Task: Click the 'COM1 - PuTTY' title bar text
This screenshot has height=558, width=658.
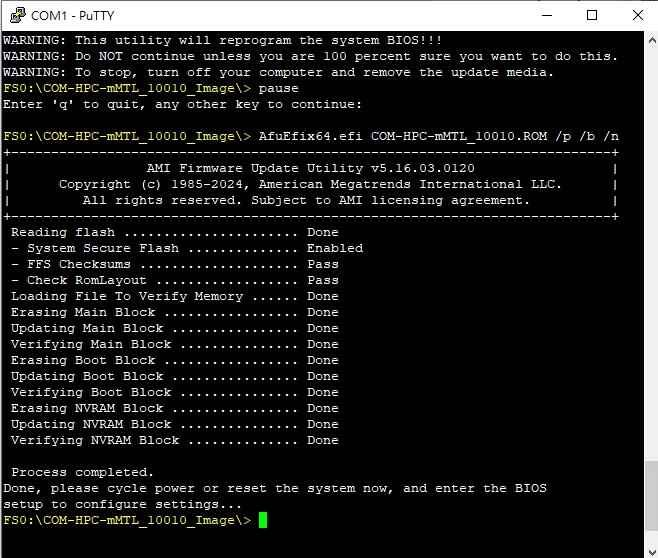Action: click(73, 15)
